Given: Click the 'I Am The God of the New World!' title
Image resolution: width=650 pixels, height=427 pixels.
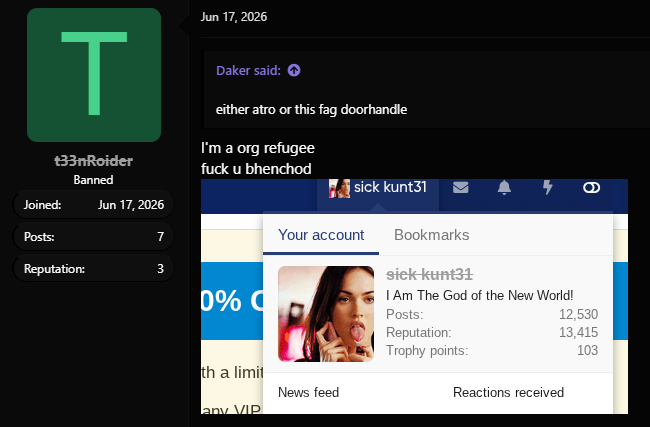Looking at the screenshot, I should [480, 296].
